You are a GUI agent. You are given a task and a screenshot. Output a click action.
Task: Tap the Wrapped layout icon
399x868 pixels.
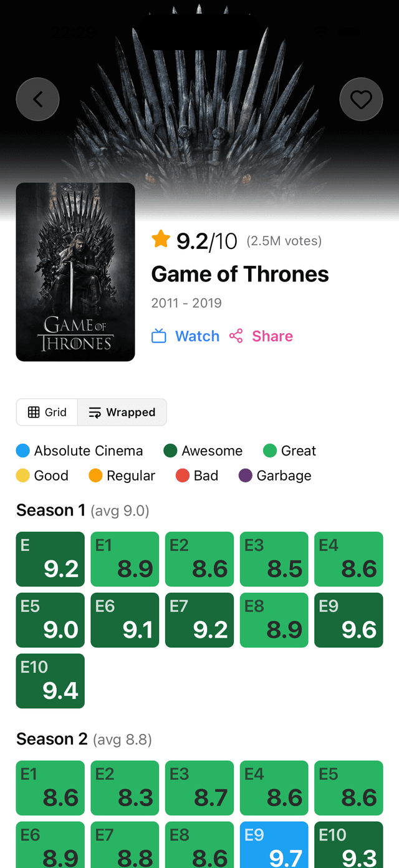(95, 412)
